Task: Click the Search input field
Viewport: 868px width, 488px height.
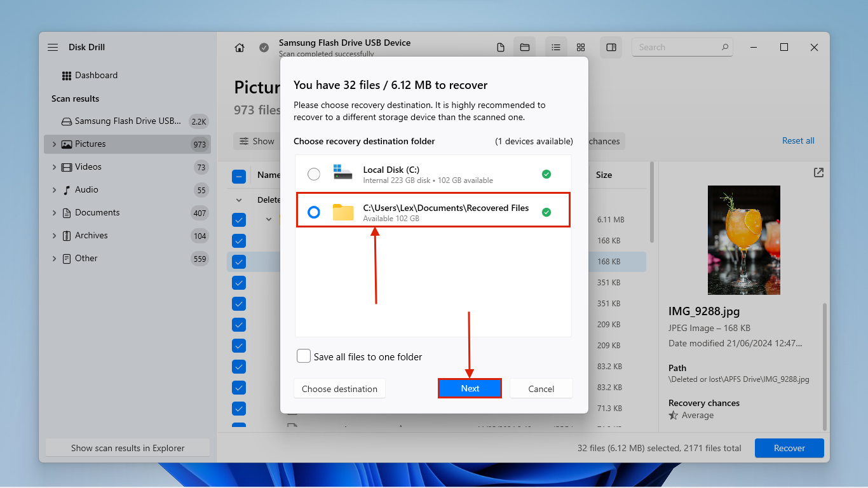Action: (677, 48)
